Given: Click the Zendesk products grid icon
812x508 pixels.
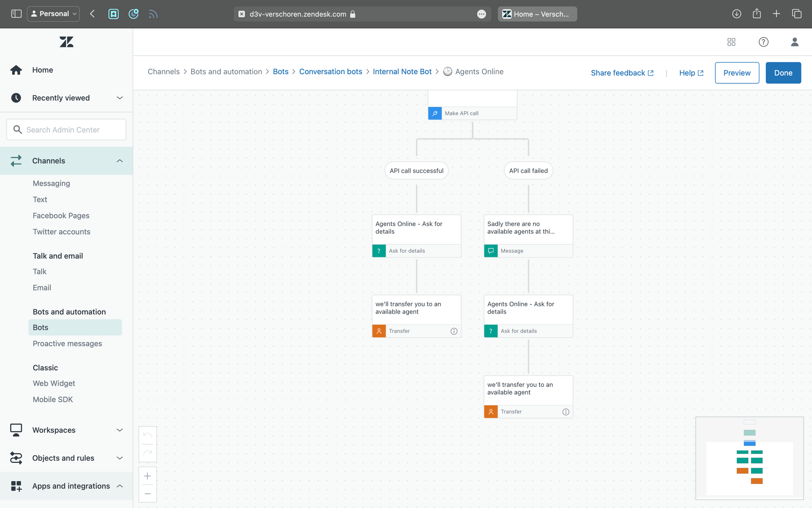Looking at the screenshot, I should click(731, 42).
